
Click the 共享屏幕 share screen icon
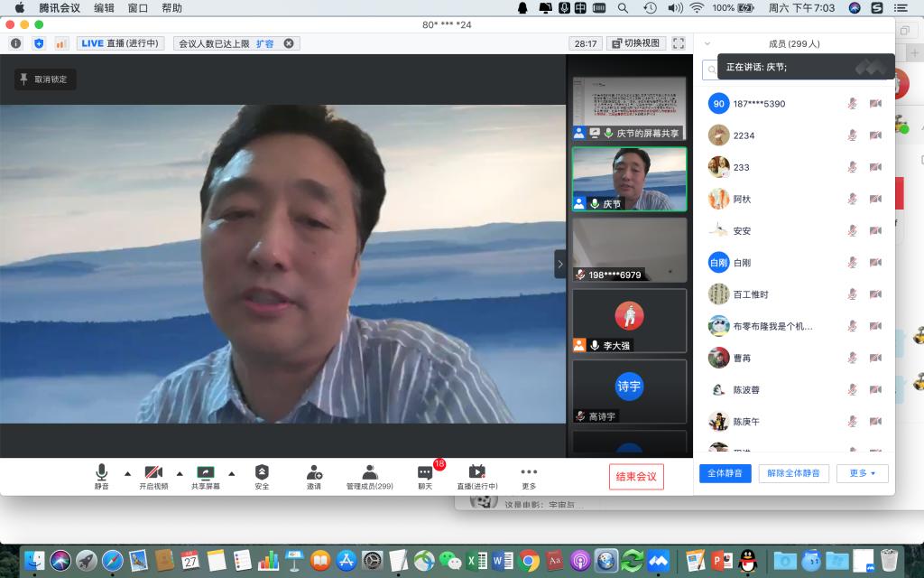[x=206, y=475]
